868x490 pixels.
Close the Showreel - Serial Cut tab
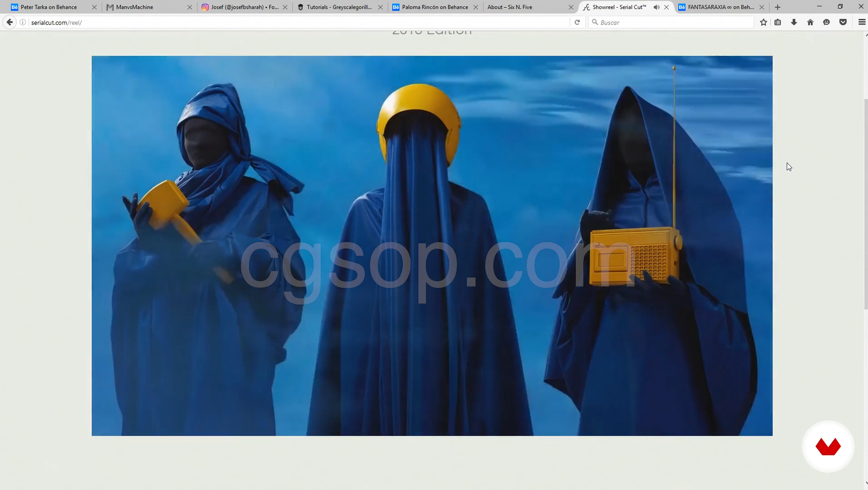[x=666, y=7]
